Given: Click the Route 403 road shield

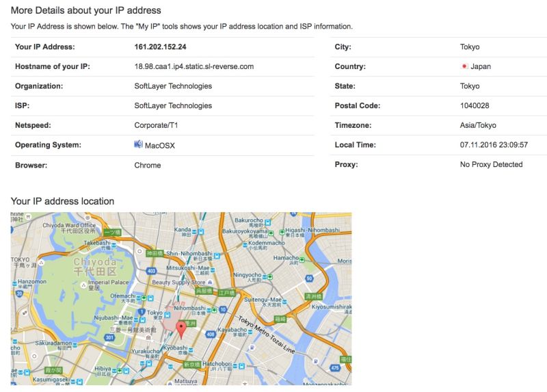Looking at the screenshot, I should (x=151, y=272).
